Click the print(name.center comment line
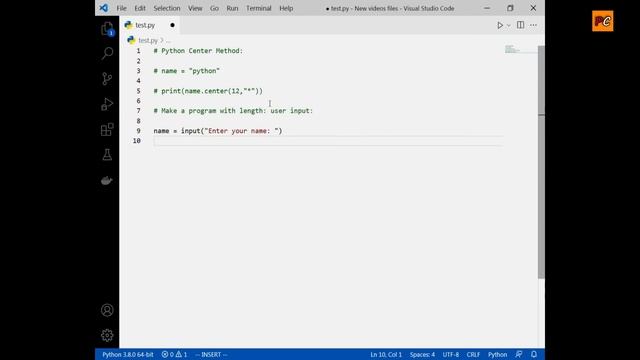The width and height of the screenshot is (640, 360). pos(208,91)
